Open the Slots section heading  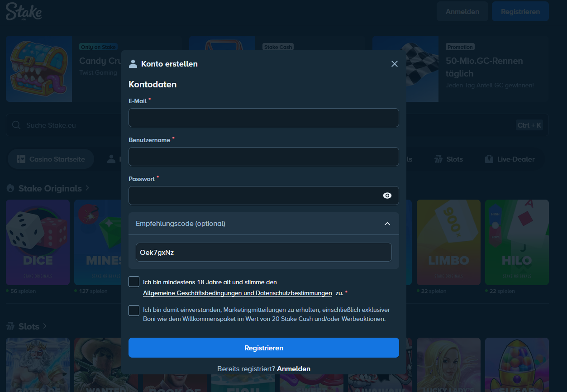click(29, 326)
